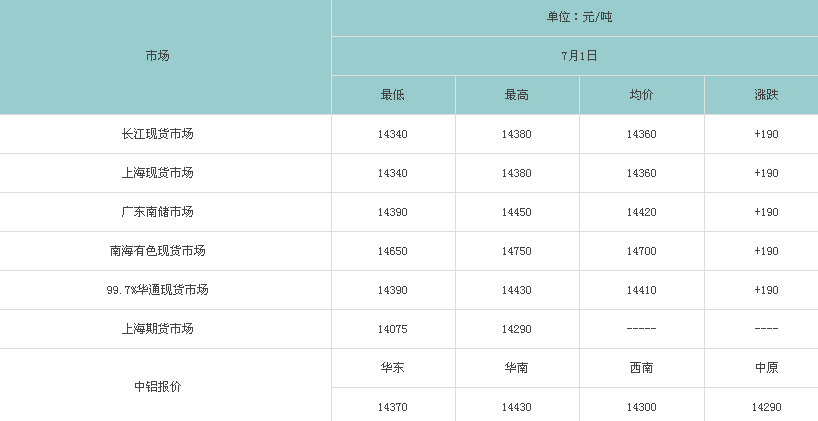
Task: Select the 最高 column header
Action: pos(516,95)
